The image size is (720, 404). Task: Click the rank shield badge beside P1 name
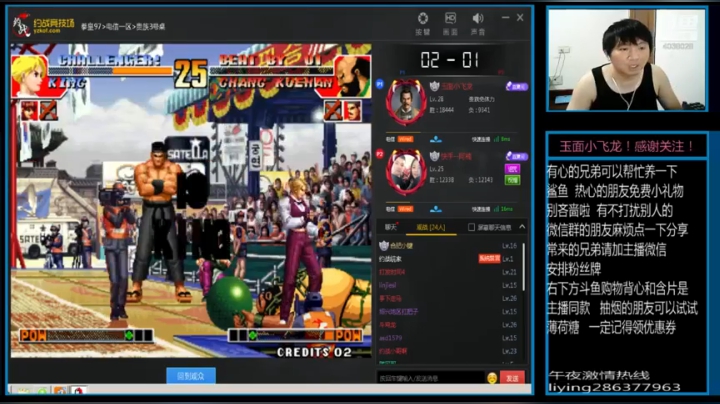coord(434,86)
